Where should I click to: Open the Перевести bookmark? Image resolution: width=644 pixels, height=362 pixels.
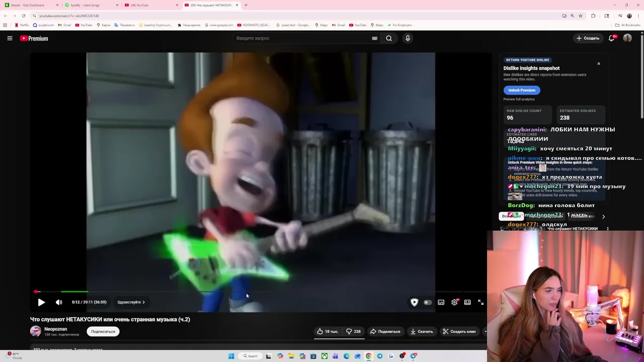click(x=124, y=25)
